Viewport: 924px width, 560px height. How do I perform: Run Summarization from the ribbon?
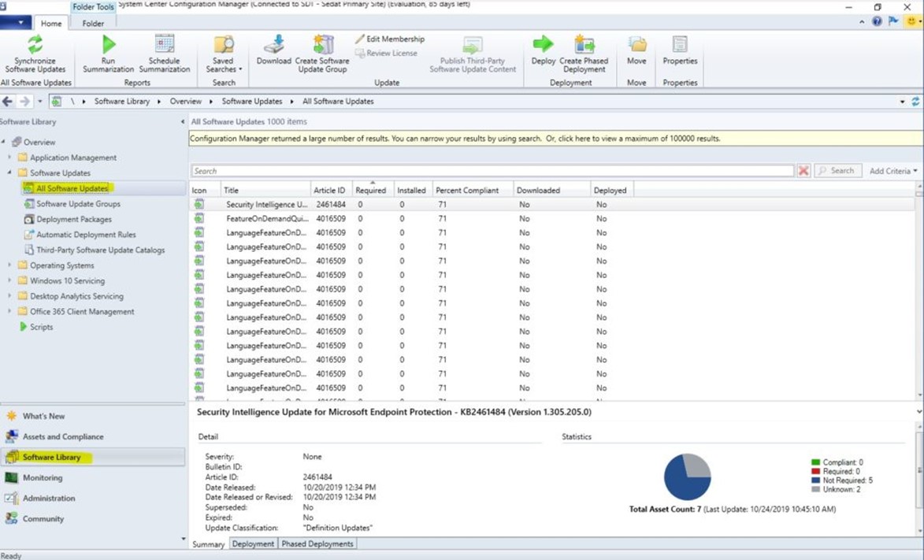[109, 53]
